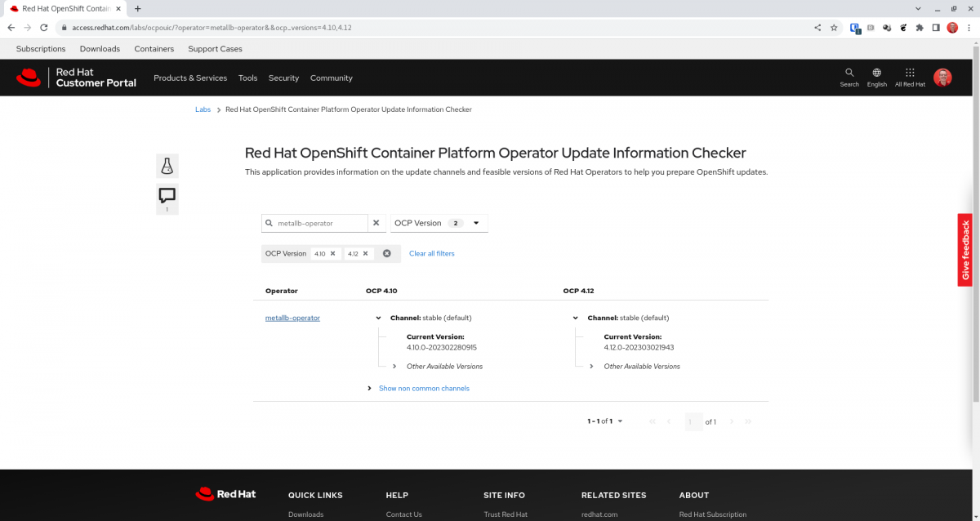Viewport: 980px width, 521px height.
Task: Open the Support Cases menu
Action: [x=215, y=49]
